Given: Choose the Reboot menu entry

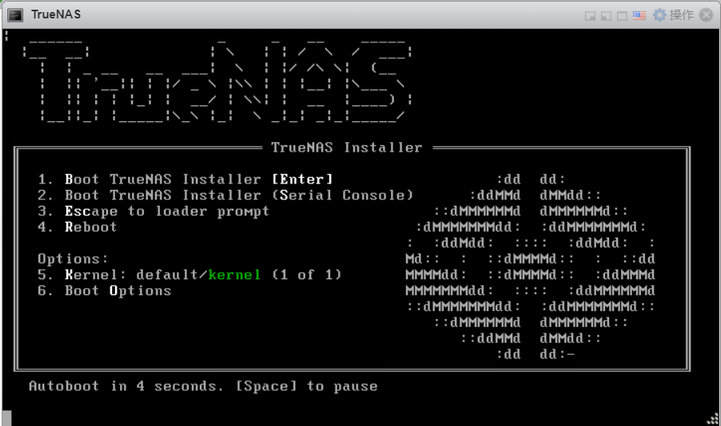Looking at the screenshot, I should (77, 227).
